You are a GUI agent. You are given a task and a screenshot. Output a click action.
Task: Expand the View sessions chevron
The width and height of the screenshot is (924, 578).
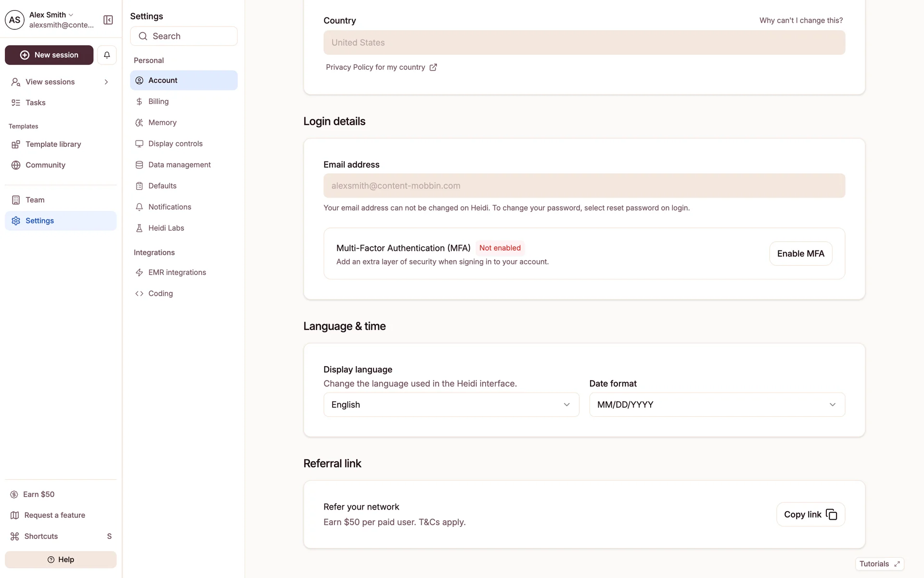[x=106, y=82]
